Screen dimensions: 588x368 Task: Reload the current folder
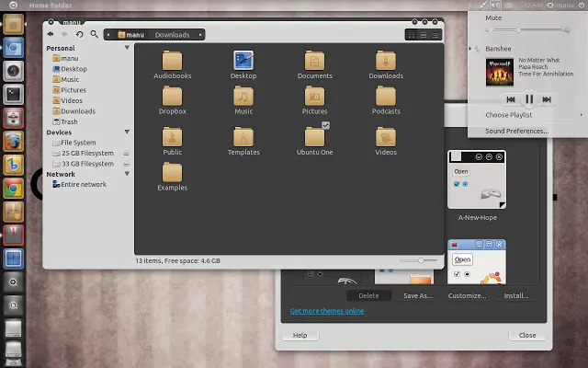[80, 34]
